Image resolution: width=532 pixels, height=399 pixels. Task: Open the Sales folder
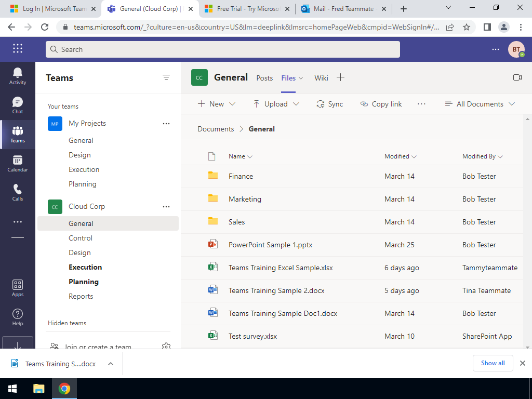tap(236, 222)
